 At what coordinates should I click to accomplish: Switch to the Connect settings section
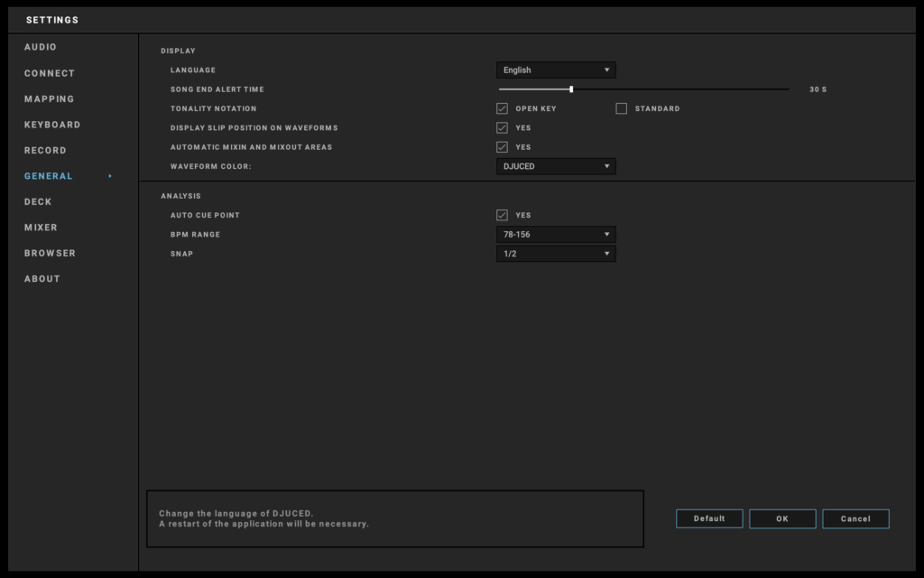point(50,73)
